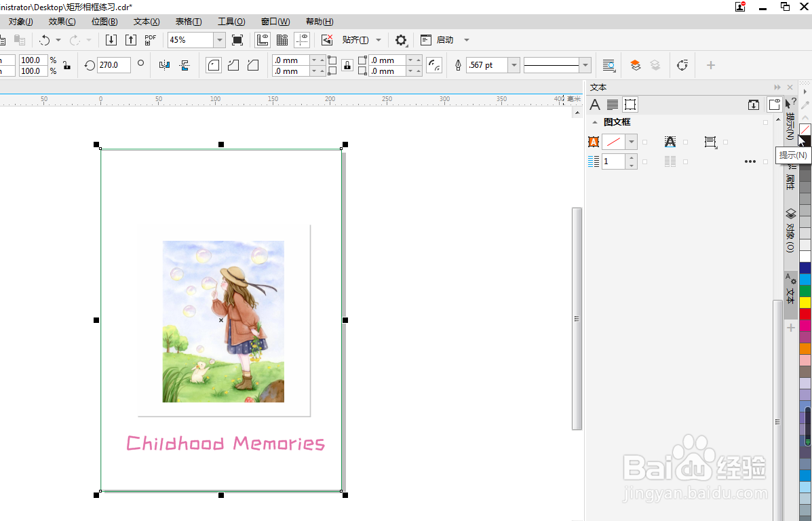The height and width of the screenshot is (521, 812).
Task: Select the chamfered corner style
Action: [253, 65]
